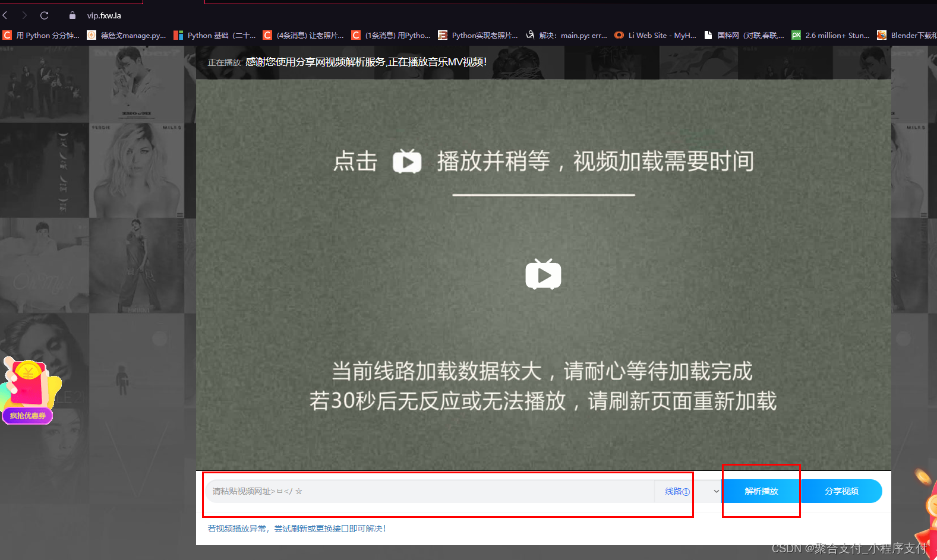The image size is (937, 560).
Task: Open the 'Python实现老照片...' bookmark
Action: [x=478, y=35]
